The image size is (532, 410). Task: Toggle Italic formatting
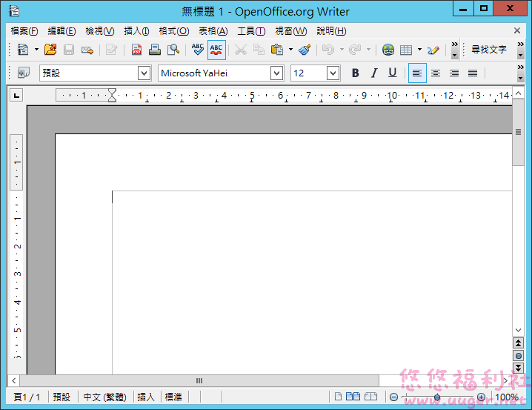pyautogui.click(x=374, y=73)
